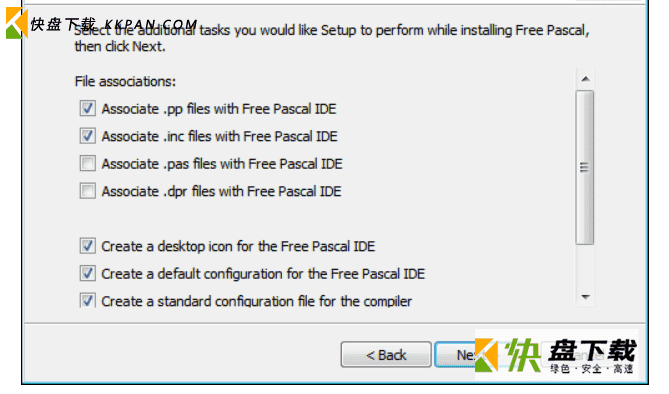This screenshot has width=669, height=394.
Task: Click the scrollbar down arrow
Action: pyautogui.click(x=585, y=297)
